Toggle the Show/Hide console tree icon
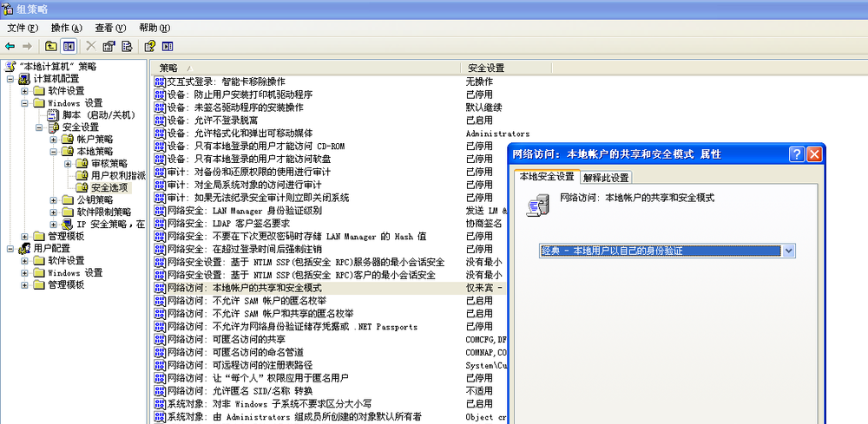This screenshot has height=424, width=868. tap(69, 46)
